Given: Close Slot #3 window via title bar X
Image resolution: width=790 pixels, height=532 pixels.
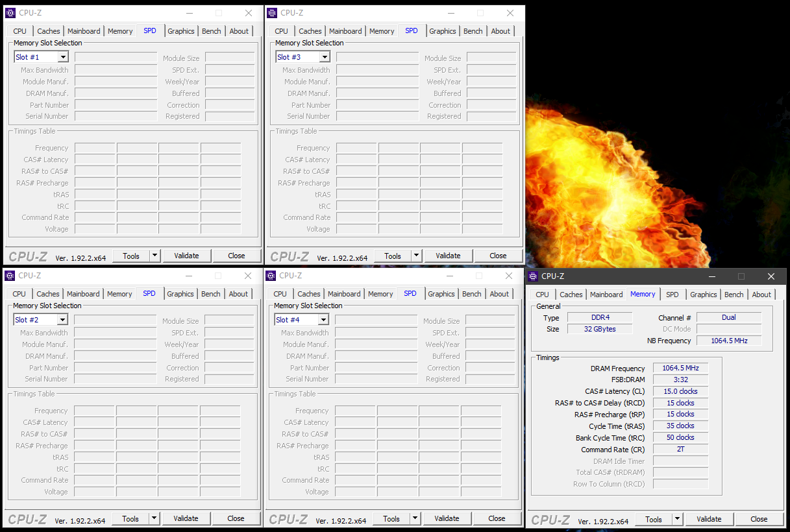Looking at the screenshot, I should point(510,13).
